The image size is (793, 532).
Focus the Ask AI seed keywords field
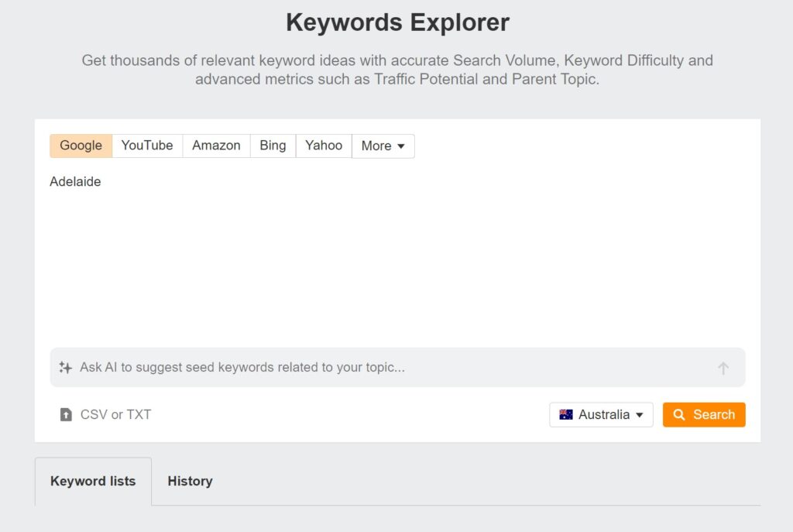point(397,367)
